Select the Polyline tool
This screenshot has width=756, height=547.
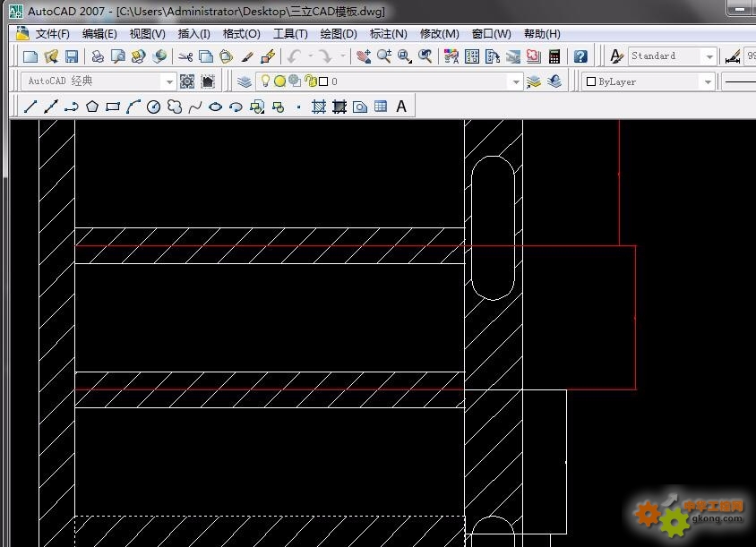click(x=72, y=107)
